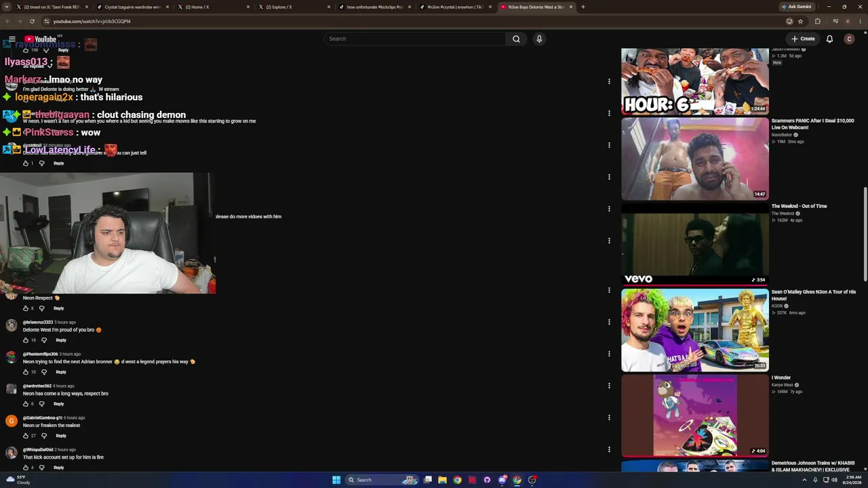Open YouTube notifications bell
The width and height of the screenshot is (868, 488).
[829, 39]
